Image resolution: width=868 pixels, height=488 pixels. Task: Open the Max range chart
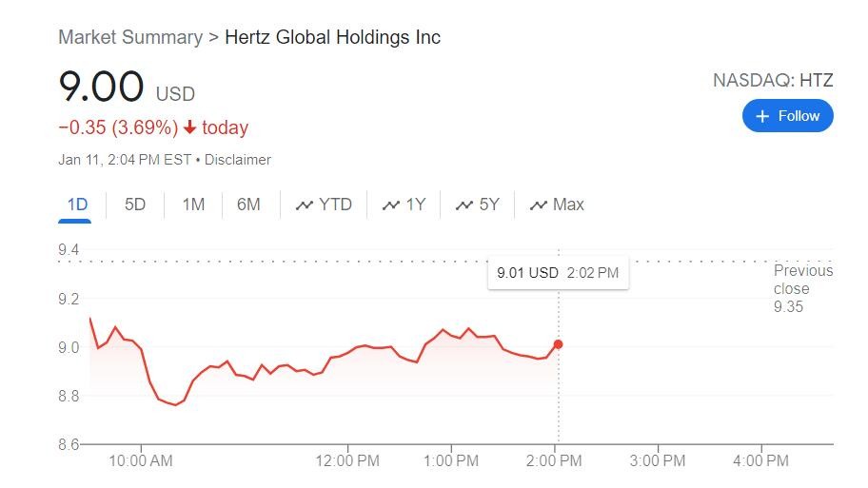pos(557,205)
